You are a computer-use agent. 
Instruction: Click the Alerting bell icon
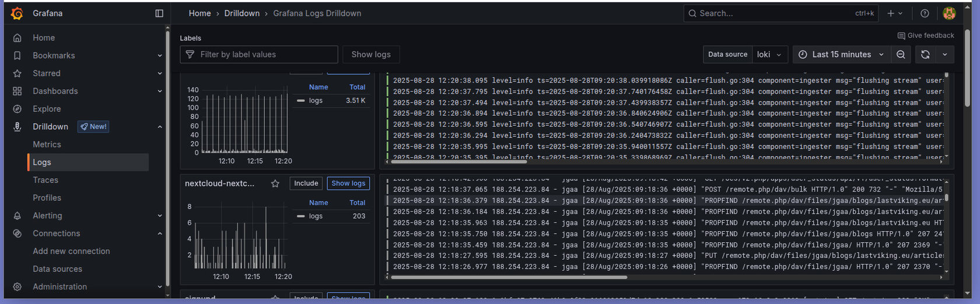pyautogui.click(x=17, y=215)
